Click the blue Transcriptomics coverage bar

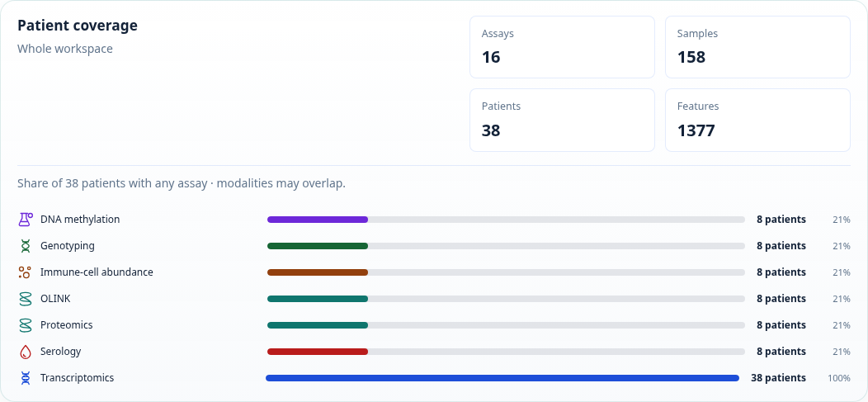[502, 378]
